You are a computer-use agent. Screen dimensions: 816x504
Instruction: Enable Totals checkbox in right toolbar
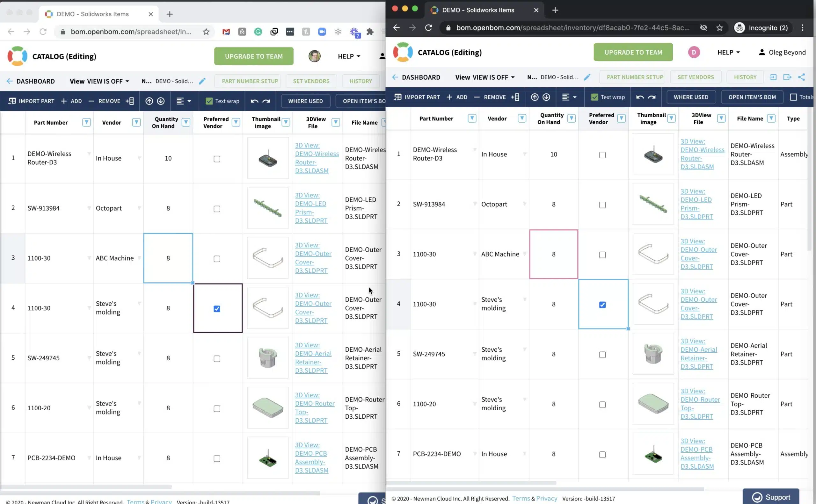pos(793,97)
